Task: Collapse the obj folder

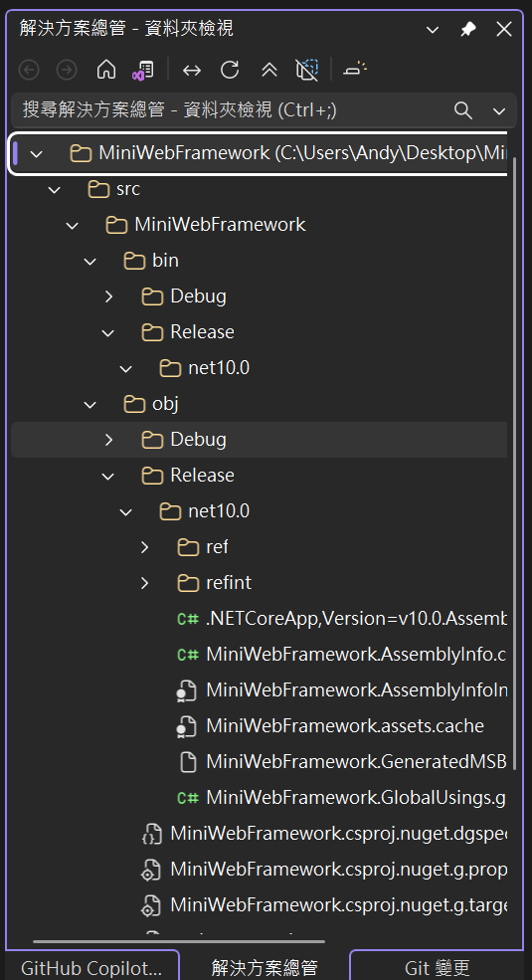Action: pos(90,404)
